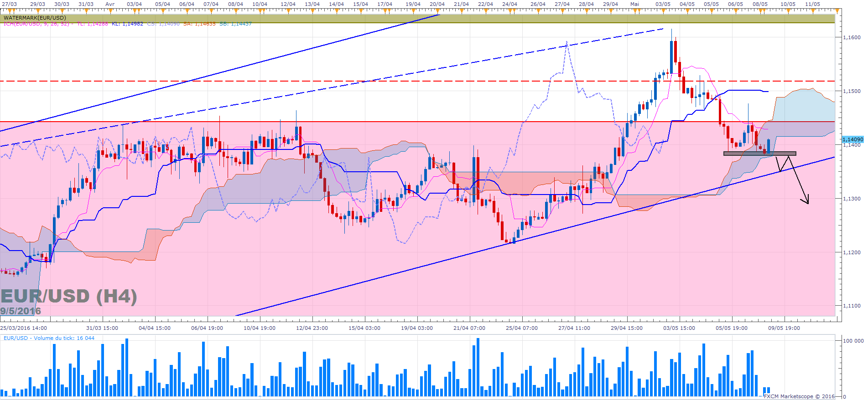Click the 22/04 date in the top scale
The image size is (868, 400).
point(485,4)
